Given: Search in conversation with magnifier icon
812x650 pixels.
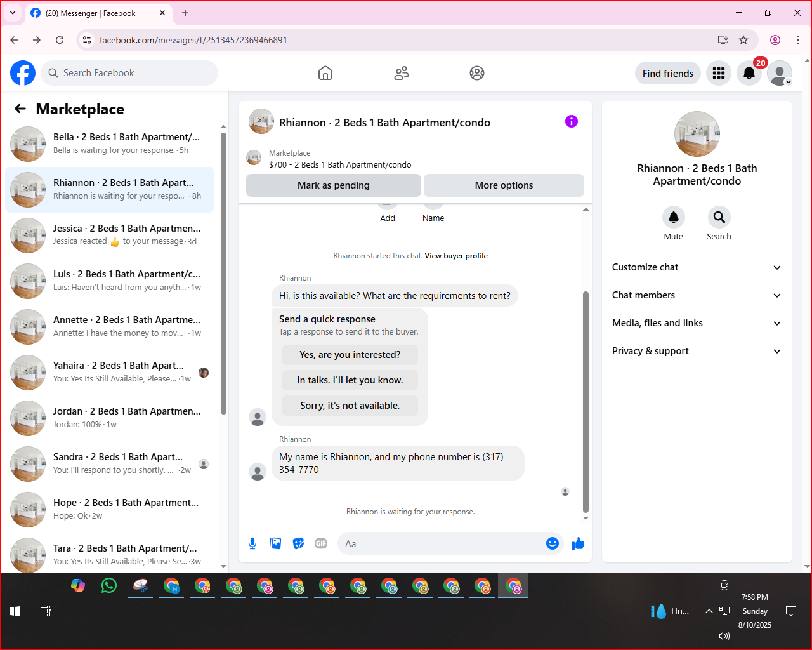Looking at the screenshot, I should [x=719, y=217].
